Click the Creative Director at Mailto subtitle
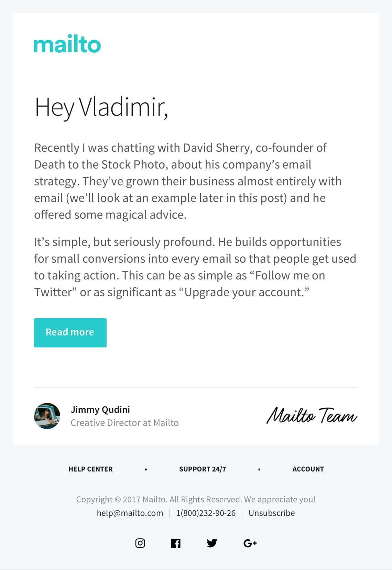The image size is (392, 570). 124,423
